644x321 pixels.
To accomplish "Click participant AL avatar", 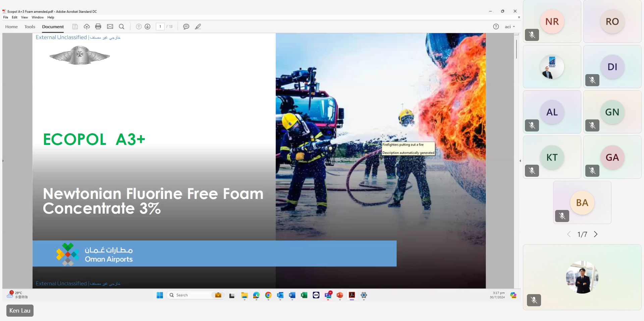I will point(552,112).
